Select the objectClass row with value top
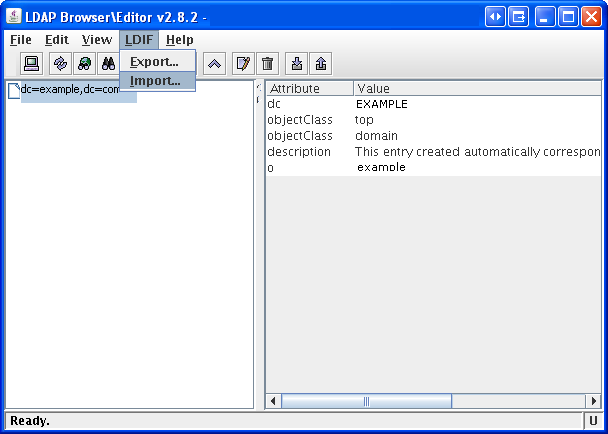 click(434, 120)
